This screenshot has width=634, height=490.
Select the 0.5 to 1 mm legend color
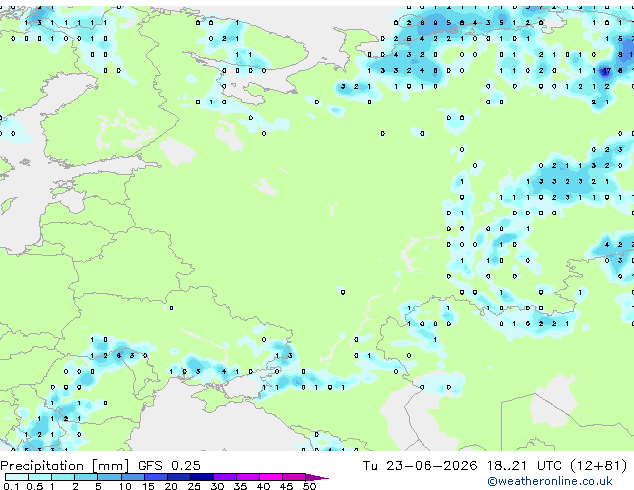pyautogui.click(x=40, y=477)
